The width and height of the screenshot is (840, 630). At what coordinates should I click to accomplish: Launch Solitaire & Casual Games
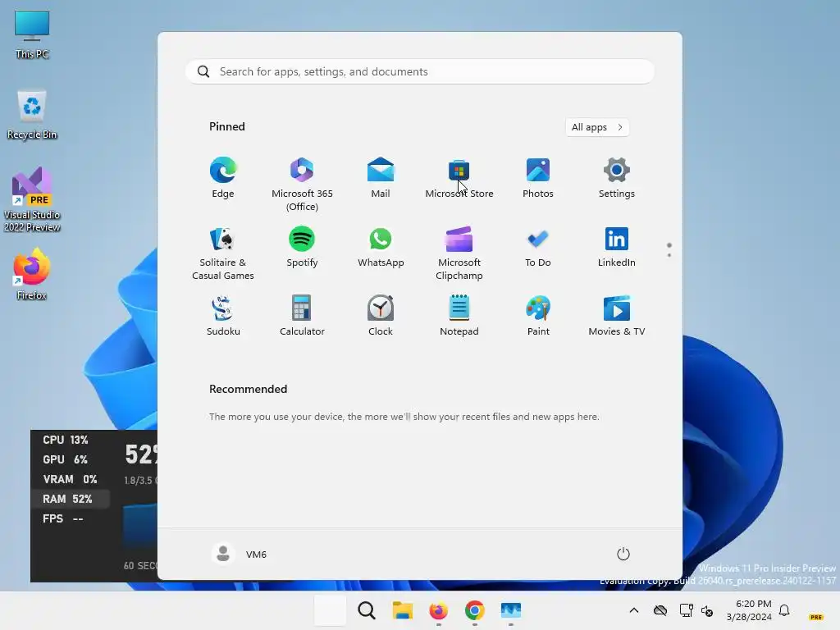click(223, 253)
